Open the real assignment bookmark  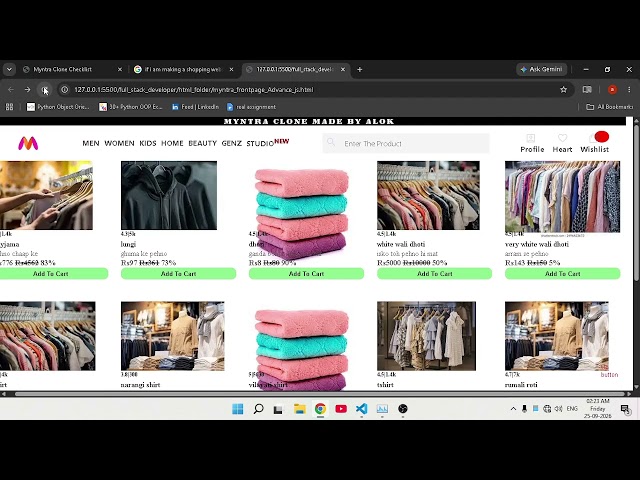pyautogui.click(x=251, y=107)
